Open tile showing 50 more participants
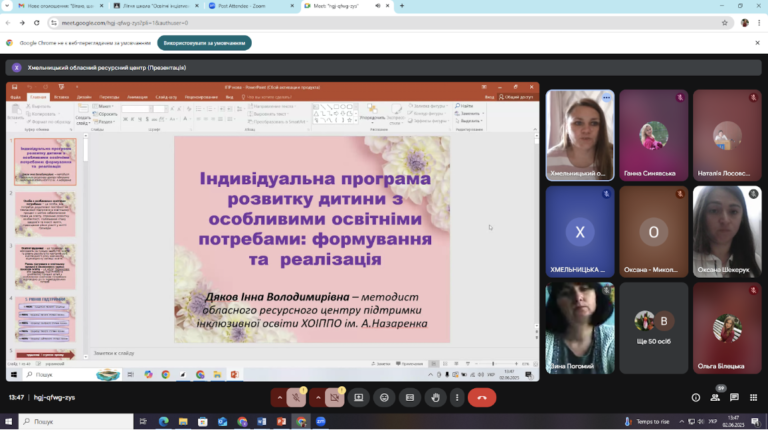 pos(653,328)
